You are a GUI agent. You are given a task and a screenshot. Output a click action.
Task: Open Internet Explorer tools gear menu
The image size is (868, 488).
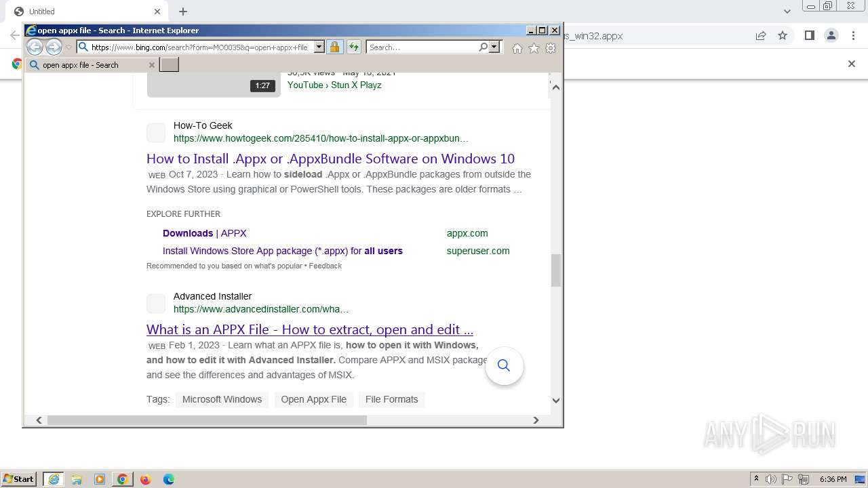pyautogui.click(x=551, y=48)
